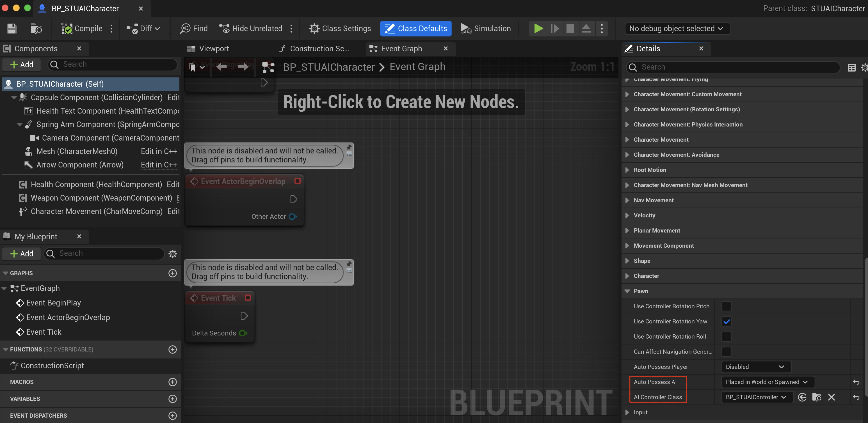This screenshot has width=868, height=423.
Task: Switch to the Viewport tab
Action: coord(209,49)
